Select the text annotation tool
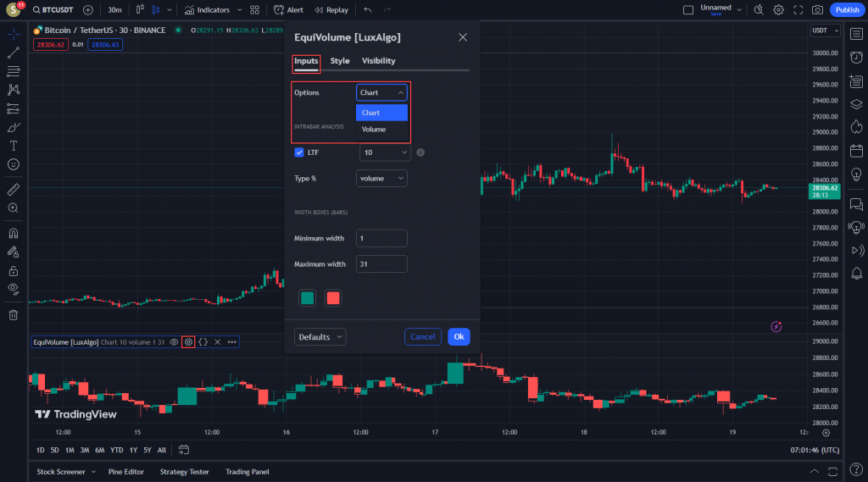 point(14,146)
